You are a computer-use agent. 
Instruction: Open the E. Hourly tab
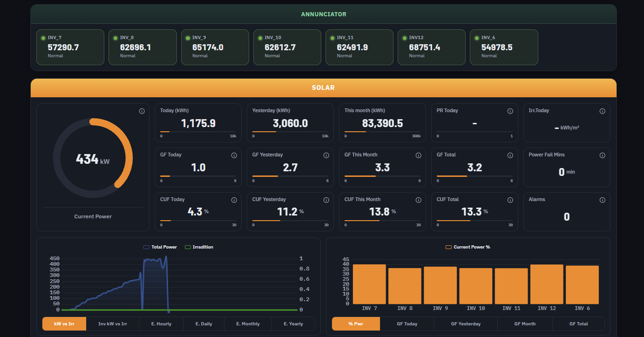(161, 324)
